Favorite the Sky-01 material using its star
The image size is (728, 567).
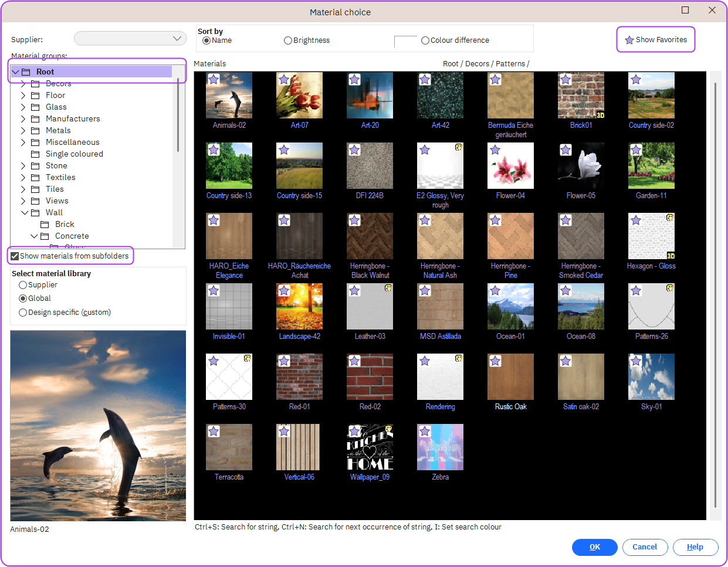[636, 361]
